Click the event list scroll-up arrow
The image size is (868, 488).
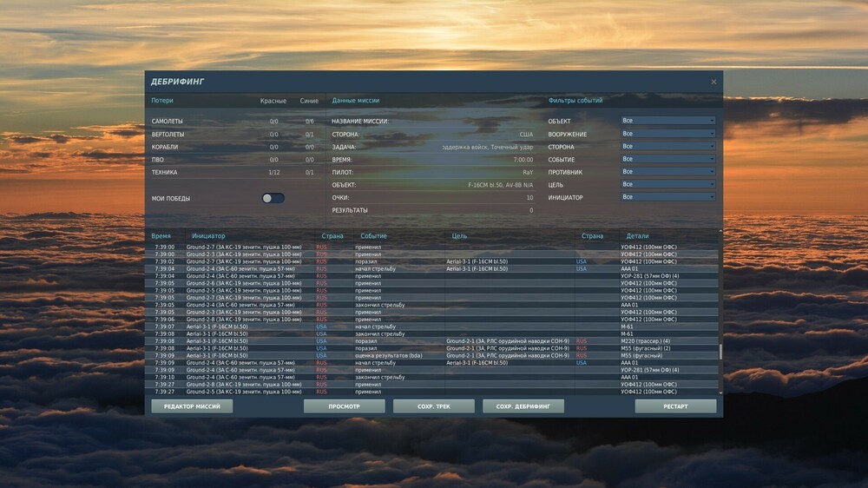[720, 231]
